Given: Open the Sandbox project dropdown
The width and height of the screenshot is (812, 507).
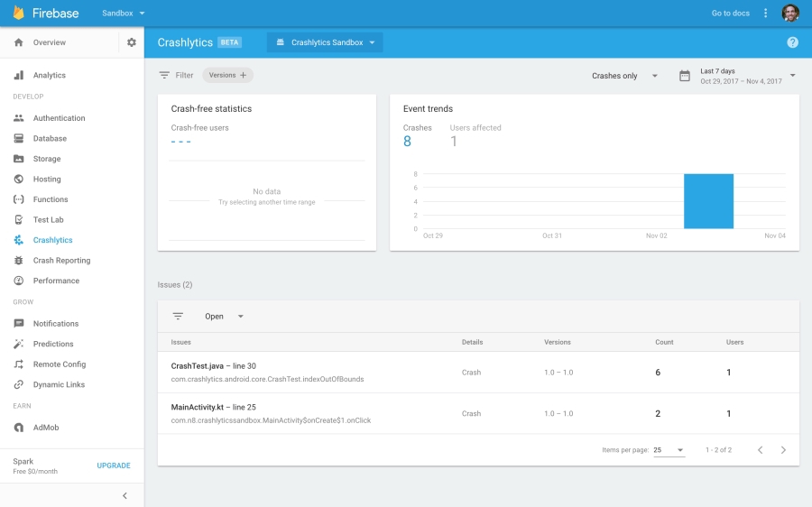Looking at the screenshot, I should (x=124, y=13).
